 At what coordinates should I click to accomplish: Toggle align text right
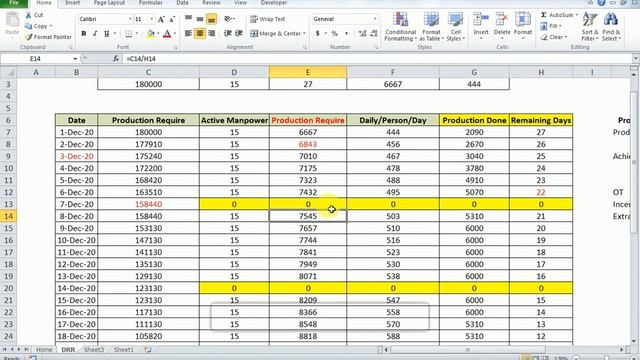pyautogui.click(x=211, y=33)
